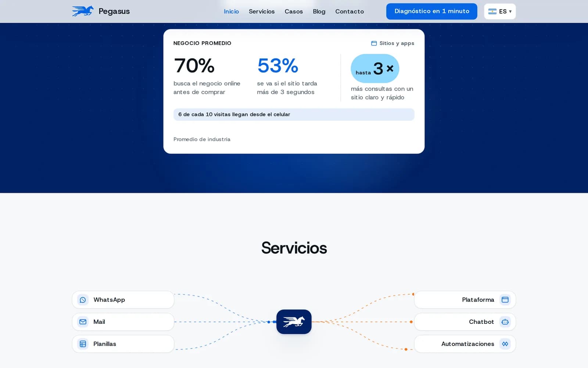The width and height of the screenshot is (588, 368).
Task: Click the NEGOCIO PROMEDIO heading
Action: click(202, 43)
